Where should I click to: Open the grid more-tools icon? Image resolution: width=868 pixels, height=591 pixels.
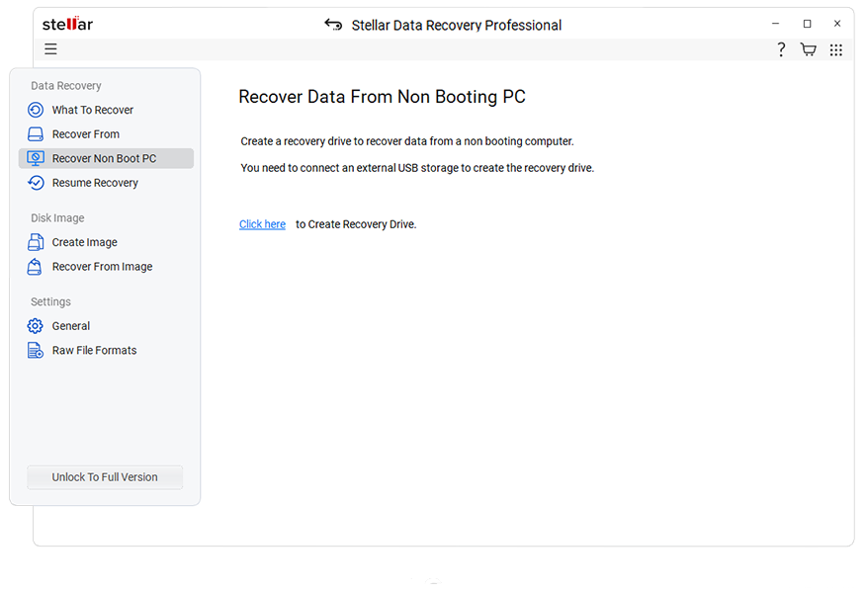click(836, 49)
